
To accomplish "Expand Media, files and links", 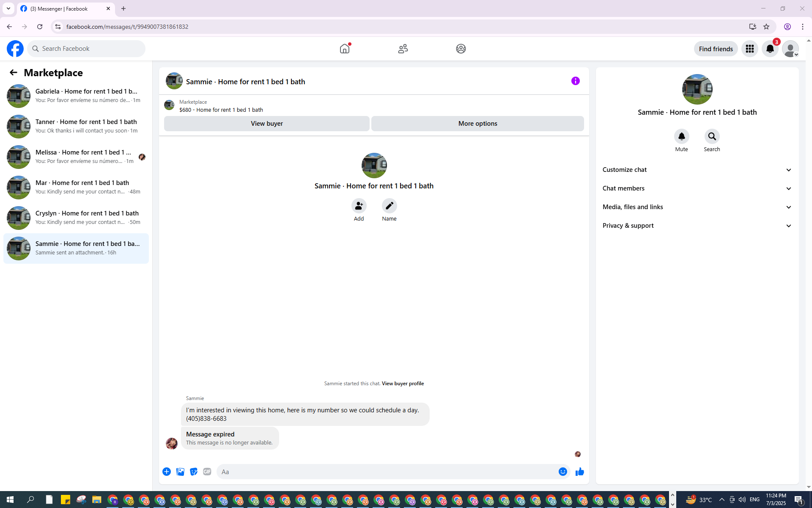I will click(x=697, y=207).
